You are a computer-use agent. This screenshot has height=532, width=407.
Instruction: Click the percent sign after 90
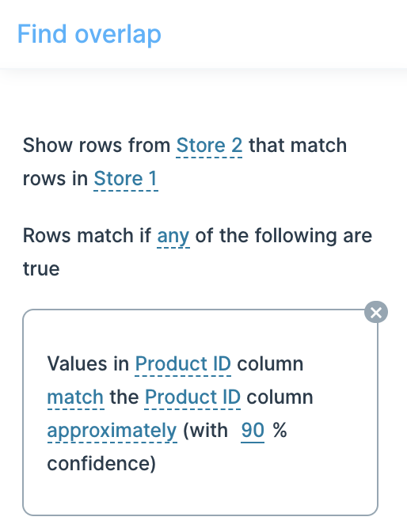click(280, 431)
